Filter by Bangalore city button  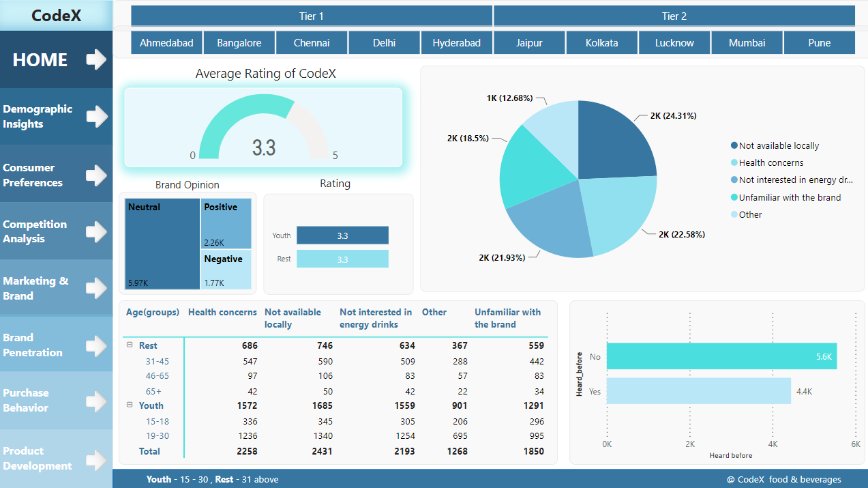pos(239,42)
